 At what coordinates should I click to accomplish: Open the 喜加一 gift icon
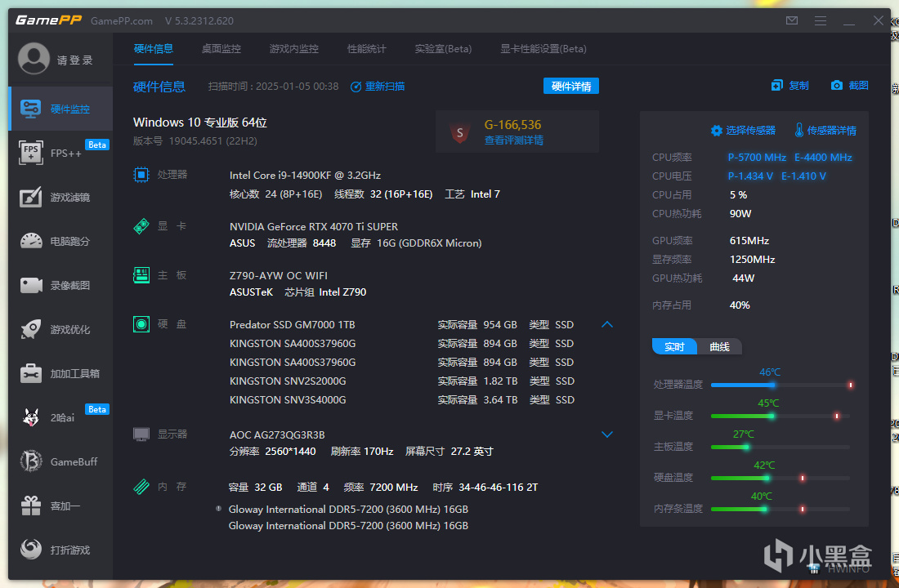coord(31,506)
